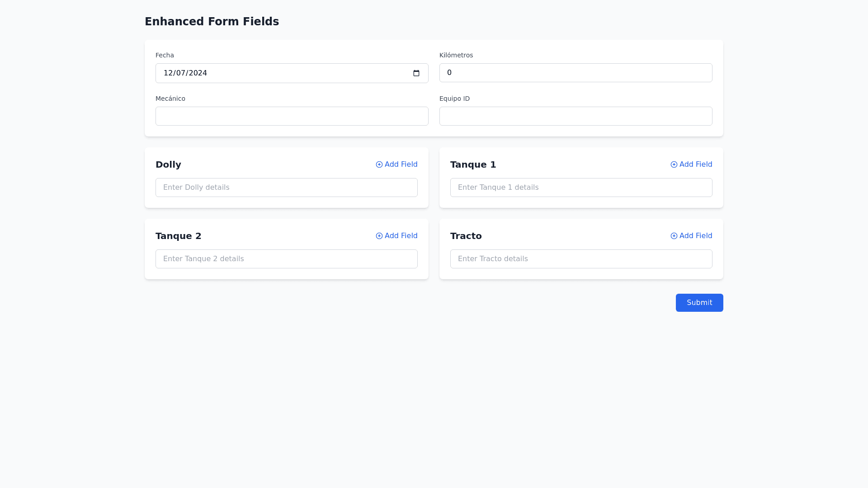868x488 pixels.
Task: Click Add Field for Tanque 1
Action: point(695,164)
